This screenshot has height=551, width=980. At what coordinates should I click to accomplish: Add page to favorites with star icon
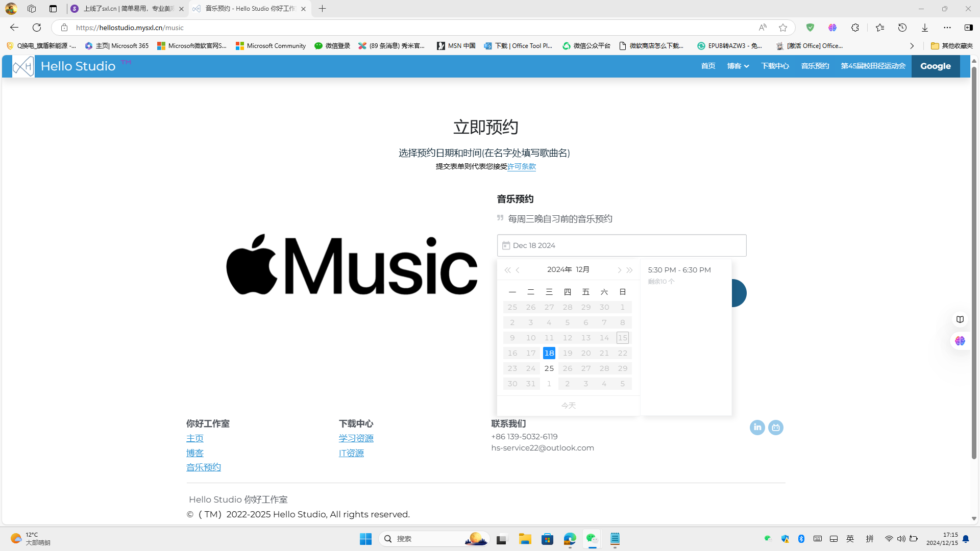783,28
